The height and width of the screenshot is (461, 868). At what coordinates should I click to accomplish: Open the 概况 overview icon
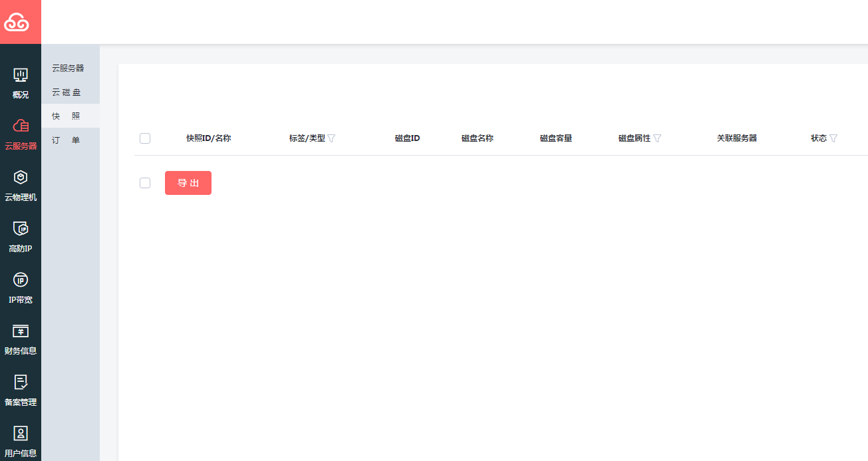tap(21, 75)
